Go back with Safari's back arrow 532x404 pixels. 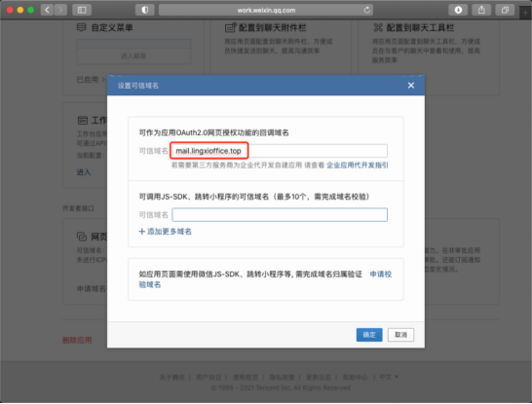click(47, 10)
